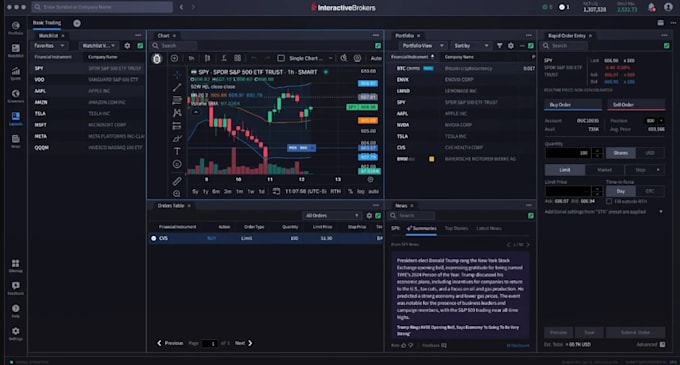Open Portfolio panel filter icon
Screen dimensions: 680x365
[x=500, y=46]
